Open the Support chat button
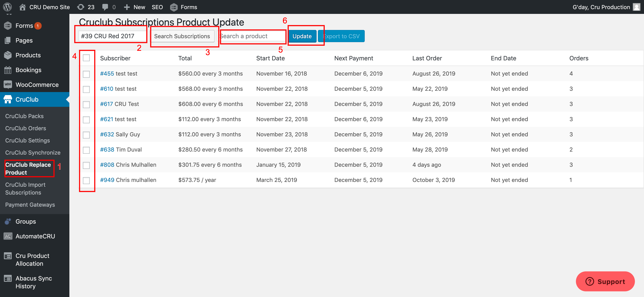 pyautogui.click(x=605, y=281)
